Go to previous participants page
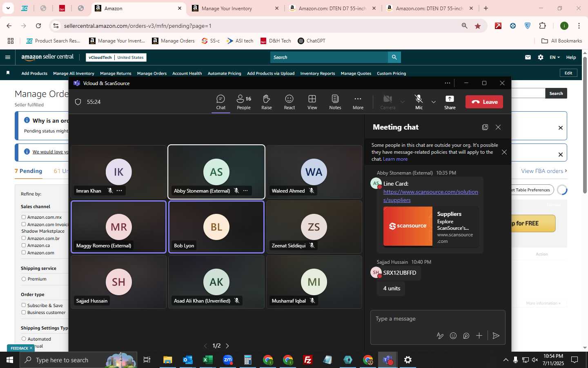This screenshot has width=588, height=368. click(205, 346)
